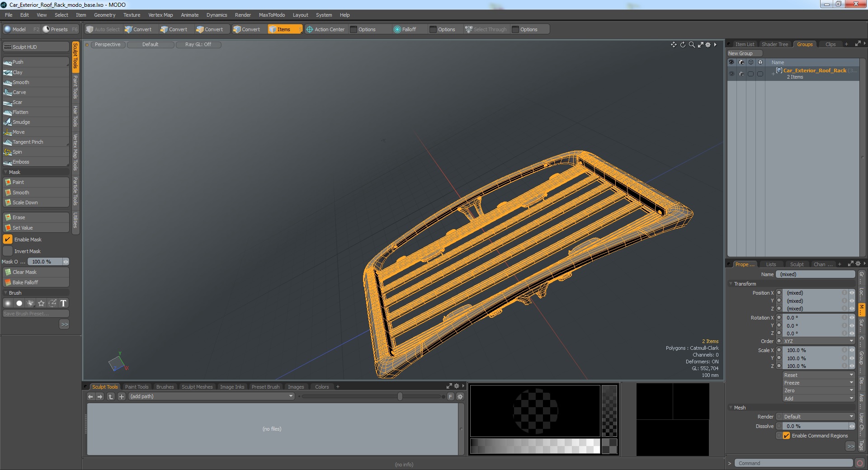Open the Reset transform dropdown
Screen dimensions: 868x470
[x=818, y=375]
